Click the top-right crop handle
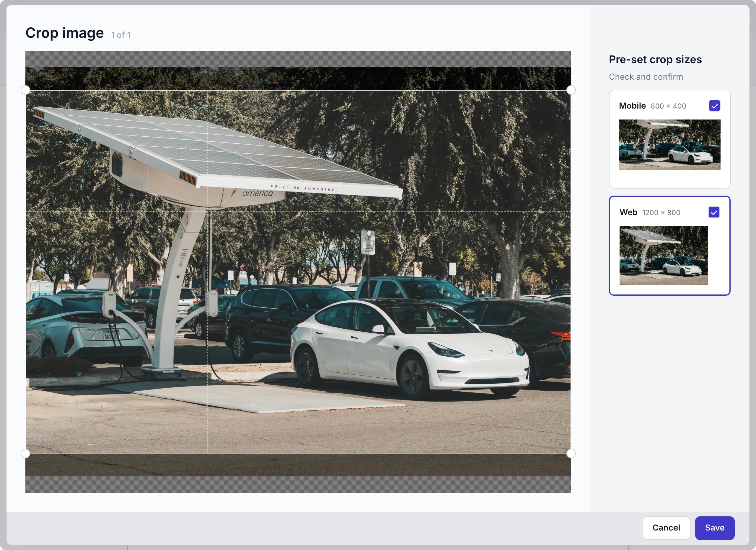The image size is (756, 550). tap(571, 90)
